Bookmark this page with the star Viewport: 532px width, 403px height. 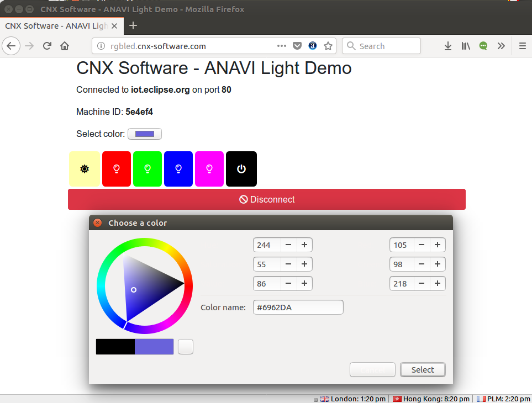point(328,46)
